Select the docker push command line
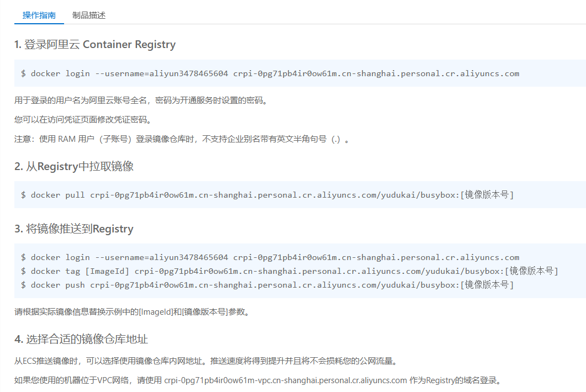 tap(267, 285)
